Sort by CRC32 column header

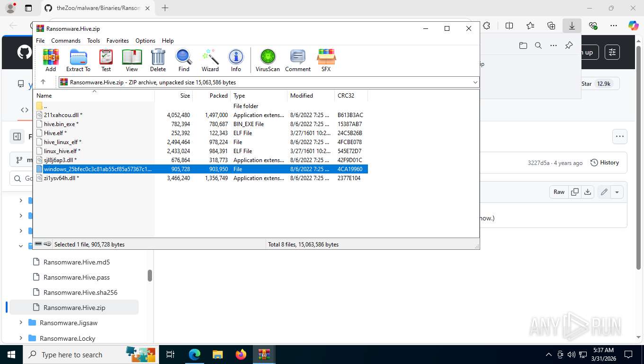point(351,96)
